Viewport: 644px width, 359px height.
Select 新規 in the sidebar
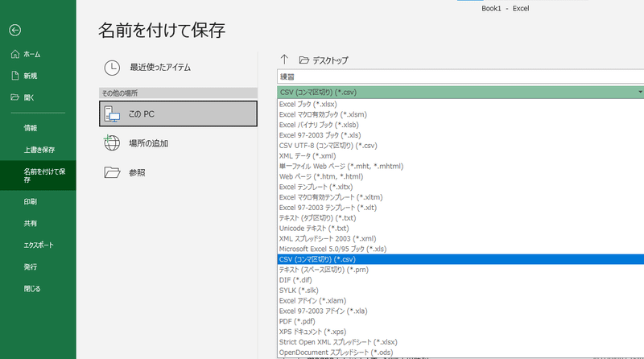tap(31, 76)
